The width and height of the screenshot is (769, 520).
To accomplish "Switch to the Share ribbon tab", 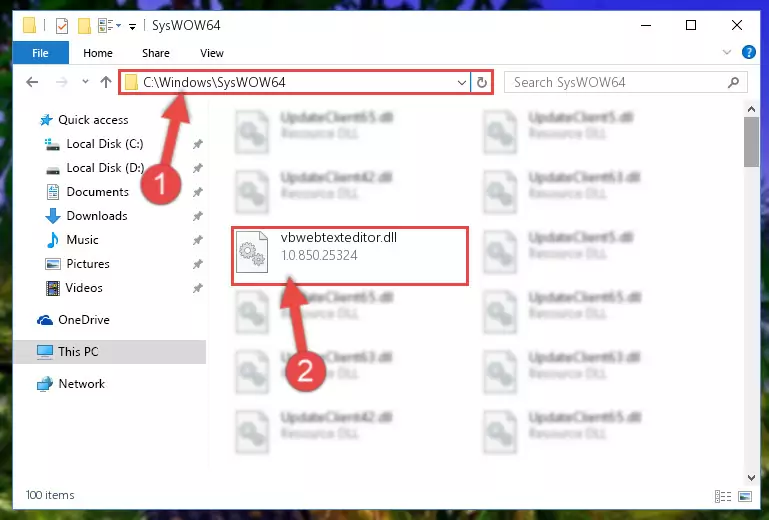I will [x=155, y=53].
